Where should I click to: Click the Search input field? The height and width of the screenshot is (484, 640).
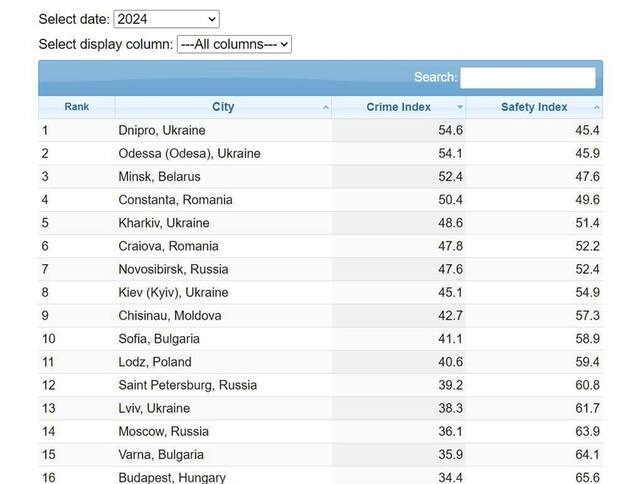527,77
